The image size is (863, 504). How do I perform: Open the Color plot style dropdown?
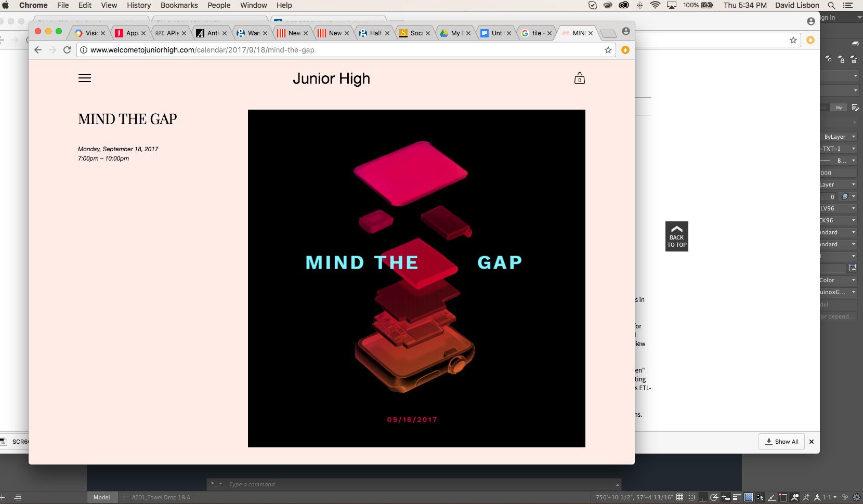[839, 280]
